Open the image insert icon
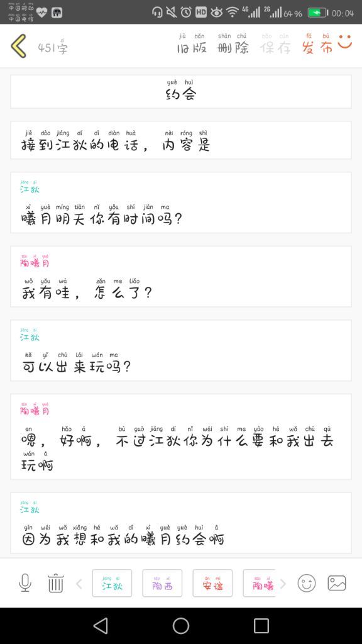This screenshot has width=362, height=644. (x=337, y=583)
